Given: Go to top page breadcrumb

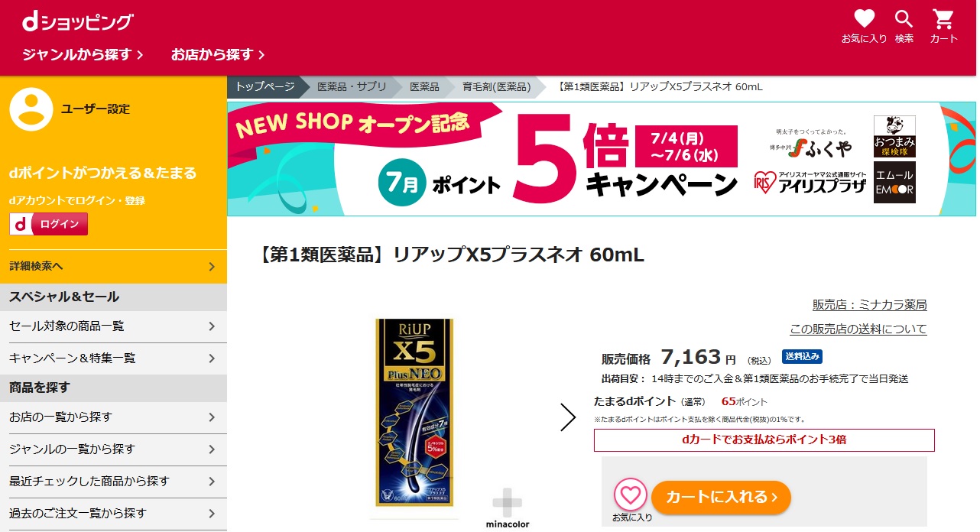Looking at the screenshot, I should (264, 87).
